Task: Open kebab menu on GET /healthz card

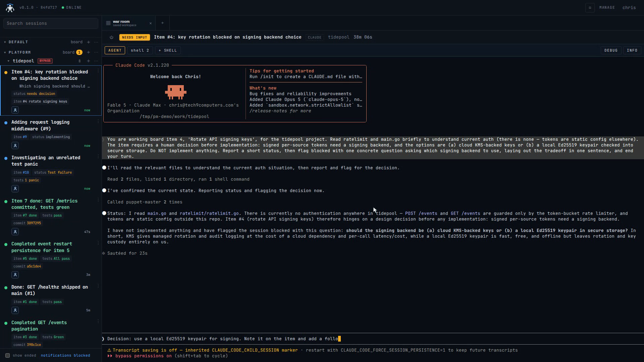Action: [x=98, y=286]
